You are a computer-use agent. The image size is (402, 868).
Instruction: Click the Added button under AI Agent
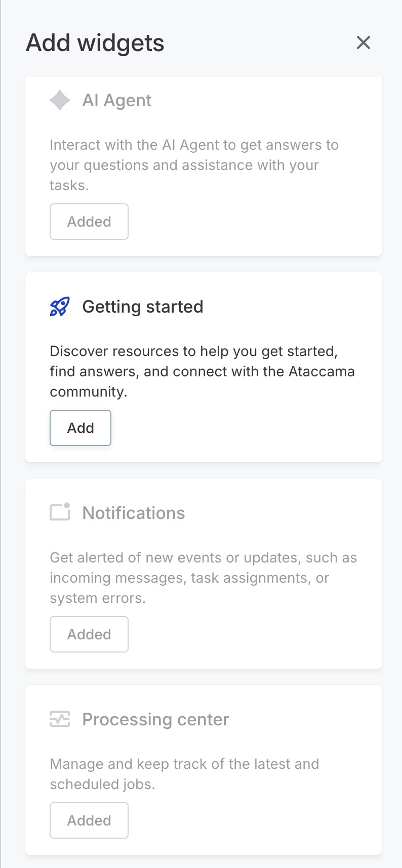tap(89, 221)
